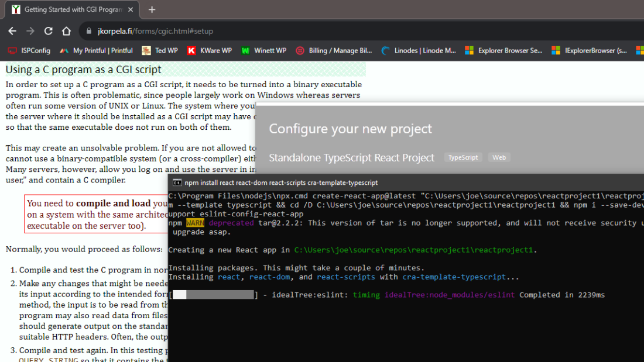This screenshot has height=362, width=644.
Task: Open the Ted WP bookmark
Action: (160, 50)
